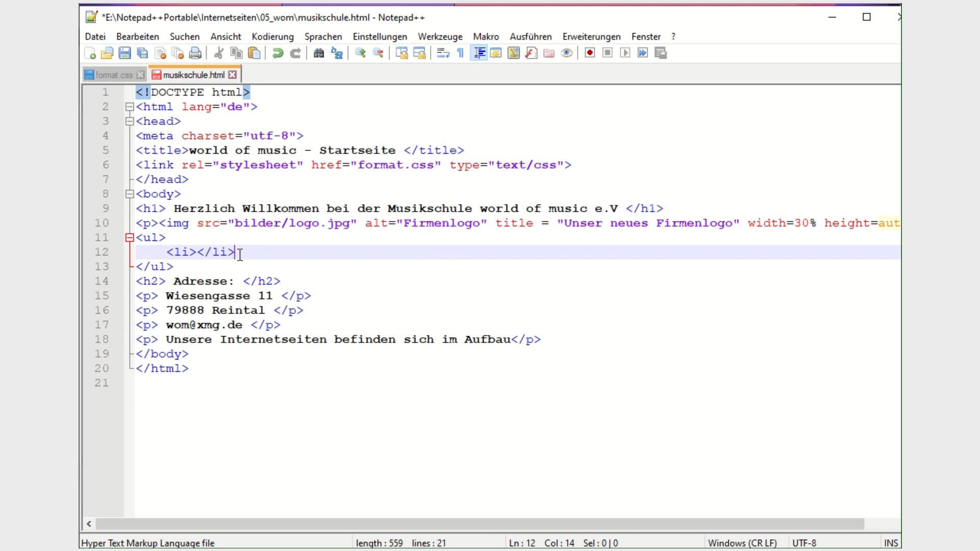This screenshot has height=551, width=980.
Task: Click the Save file toolbar icon
Action: 125,53
